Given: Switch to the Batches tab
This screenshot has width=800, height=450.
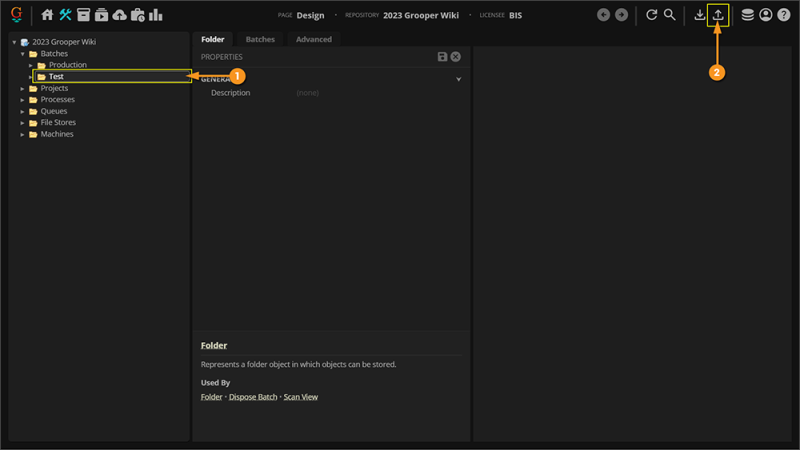Looking at the screenshot, I should click(x=260, y=39).
